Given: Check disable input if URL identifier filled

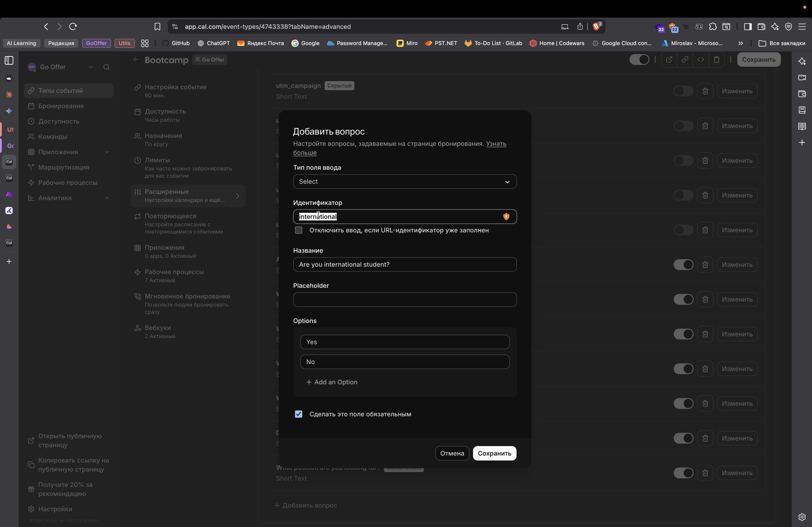Looking at the screenshot, I should tap(299, 230).
